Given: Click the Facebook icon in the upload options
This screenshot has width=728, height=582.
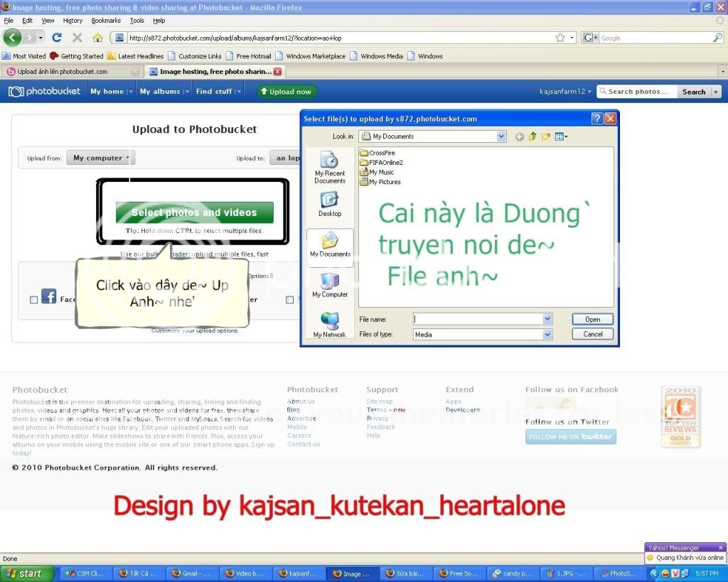Looking at the screenshot, I should [x=49, y=296].
